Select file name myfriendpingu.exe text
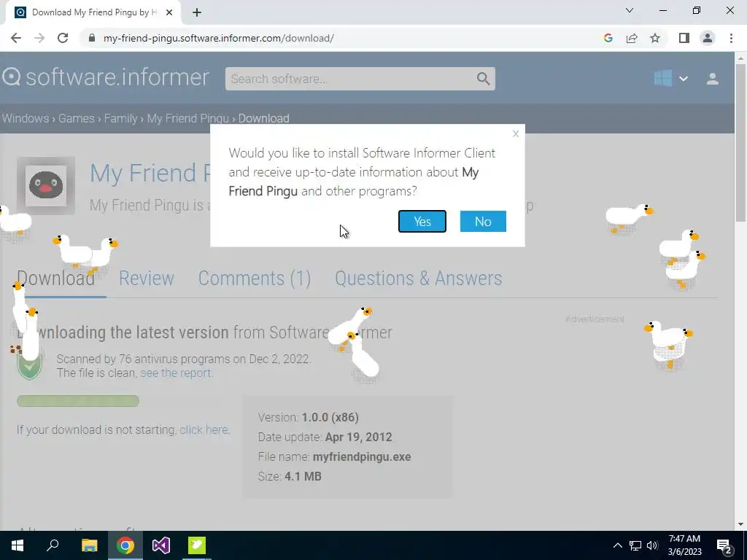The height and width of the screenshot is (560, 747). tap(362, 456)
